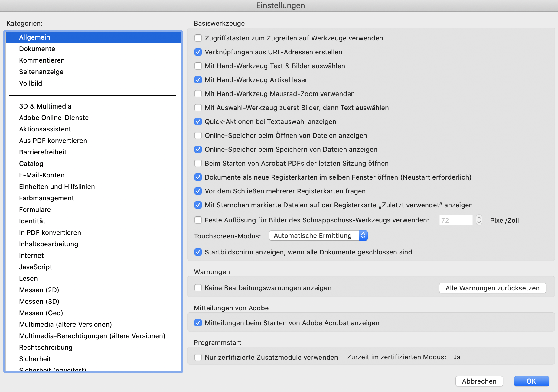Check Mit Auswahl-Werkzeug zuerst Bilder option

(198, 108)
